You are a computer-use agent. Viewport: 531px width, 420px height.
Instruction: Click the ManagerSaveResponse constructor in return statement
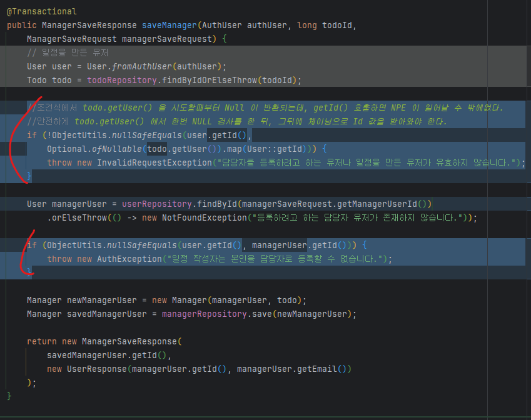click(x=129, y=341)
